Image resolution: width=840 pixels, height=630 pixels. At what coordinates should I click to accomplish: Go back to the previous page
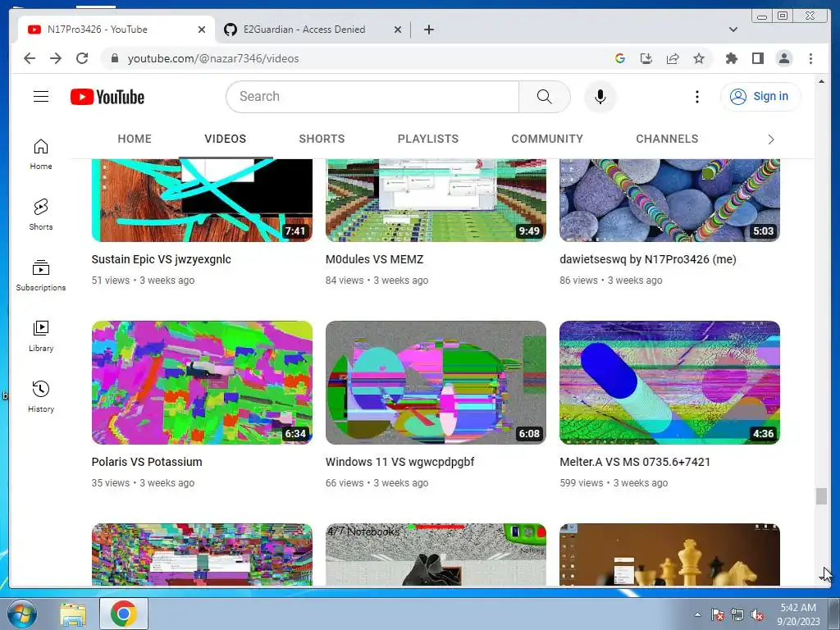click(30, 58)
